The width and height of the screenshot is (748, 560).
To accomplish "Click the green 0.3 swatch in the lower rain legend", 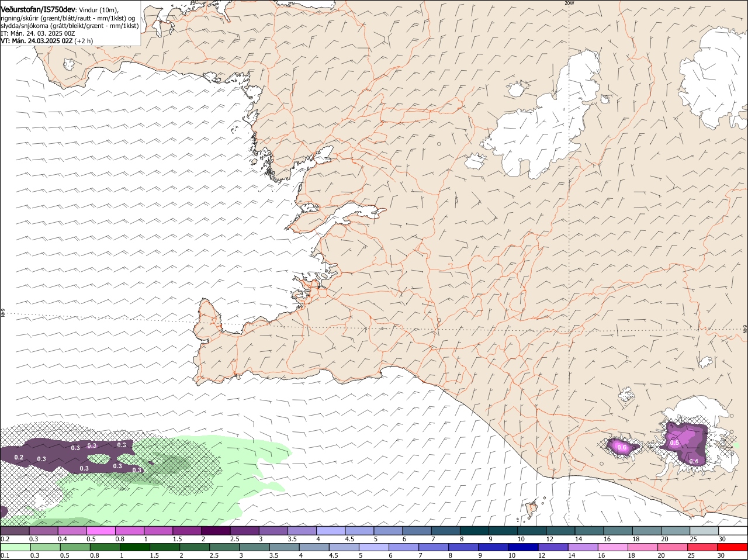I will point(46,547).
